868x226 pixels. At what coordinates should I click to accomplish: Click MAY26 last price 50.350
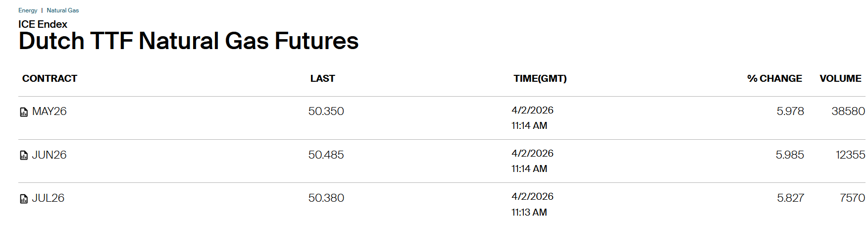coord(326,112)
